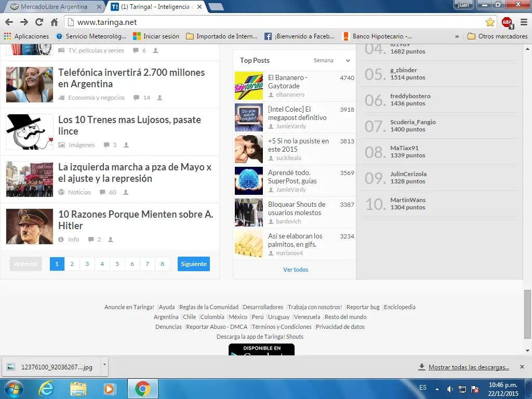Close the Taringa! tab
This screenshot has width=532, height=399.
[199, 6]
